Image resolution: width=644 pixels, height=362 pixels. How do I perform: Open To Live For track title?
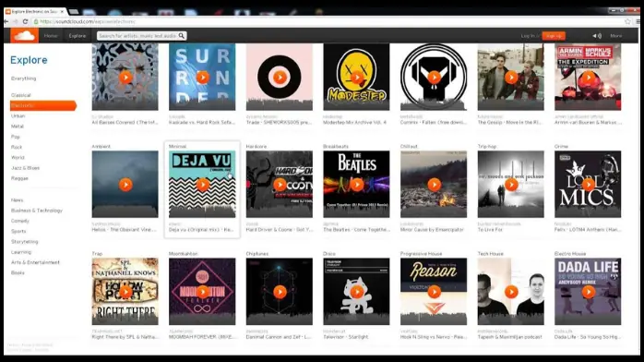coord(489,230)
